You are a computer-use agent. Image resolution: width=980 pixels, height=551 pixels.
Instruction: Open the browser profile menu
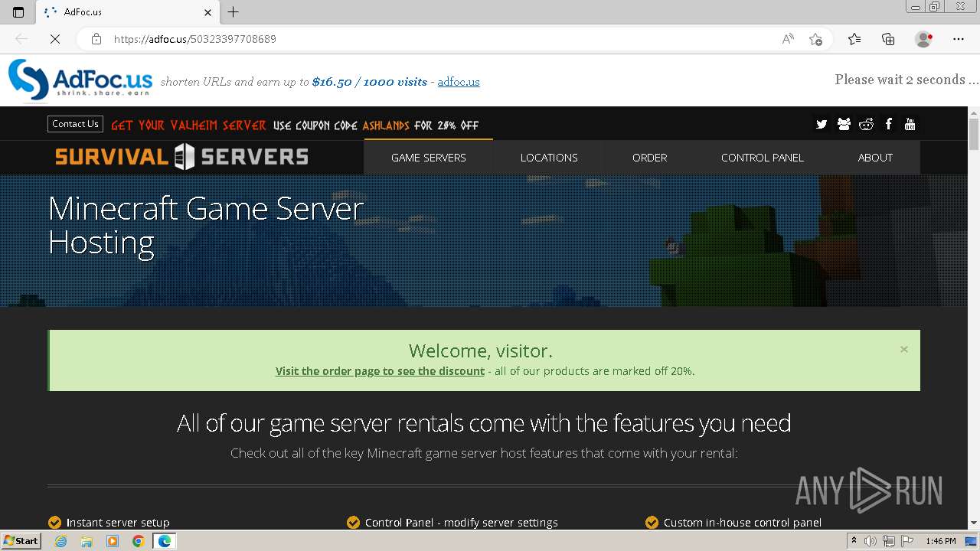[x=924, y=39]
